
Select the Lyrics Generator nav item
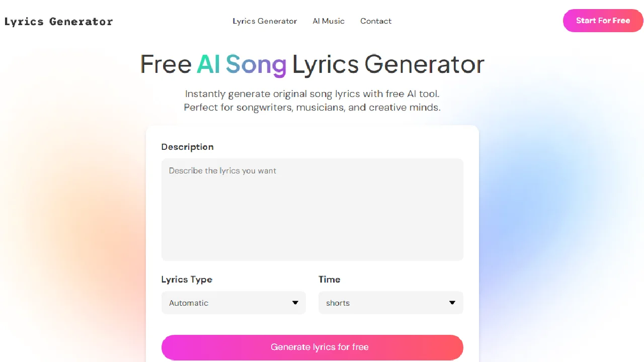(265, 21)
